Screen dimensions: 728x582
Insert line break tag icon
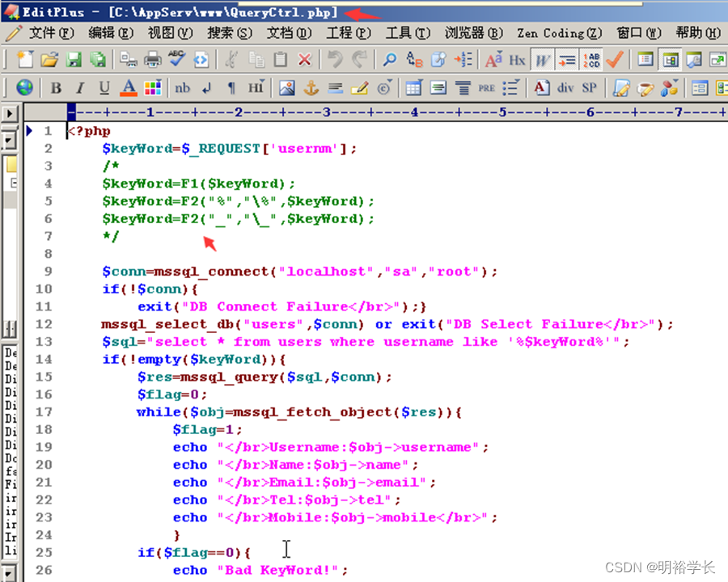(207, 87)
